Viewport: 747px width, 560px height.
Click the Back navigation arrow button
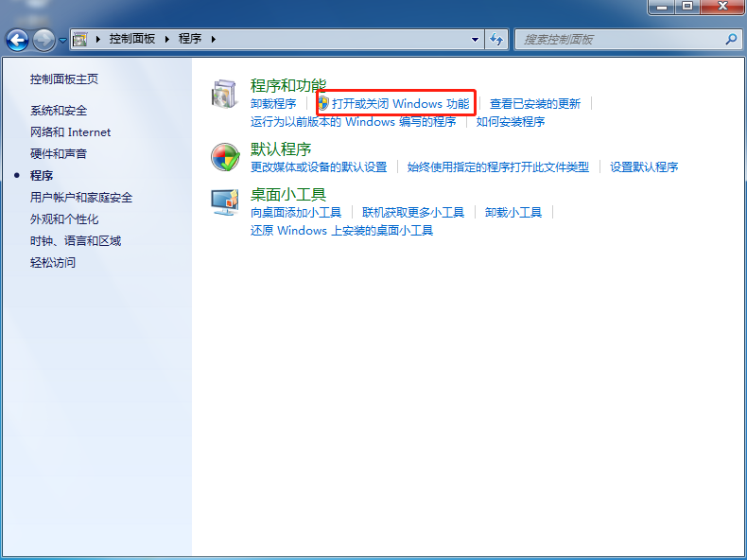click(17, 40)
